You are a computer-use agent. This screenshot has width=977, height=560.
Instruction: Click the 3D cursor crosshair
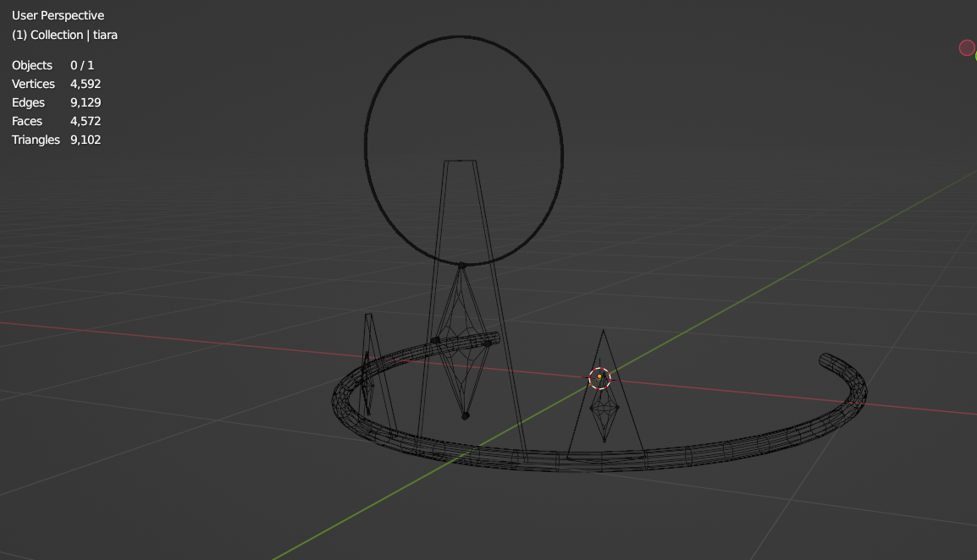pos(599,378)
